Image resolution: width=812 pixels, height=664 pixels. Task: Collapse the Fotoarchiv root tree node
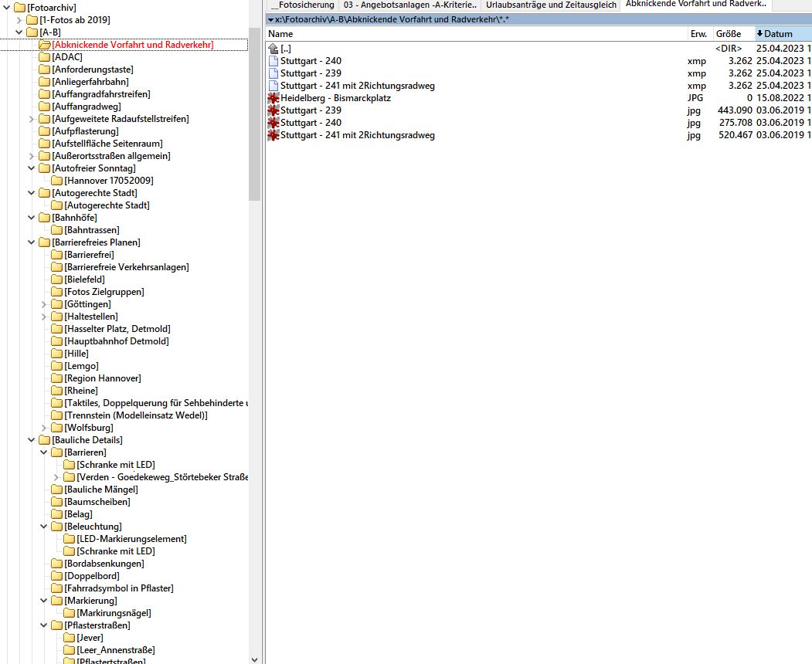[x=7, y=7]
